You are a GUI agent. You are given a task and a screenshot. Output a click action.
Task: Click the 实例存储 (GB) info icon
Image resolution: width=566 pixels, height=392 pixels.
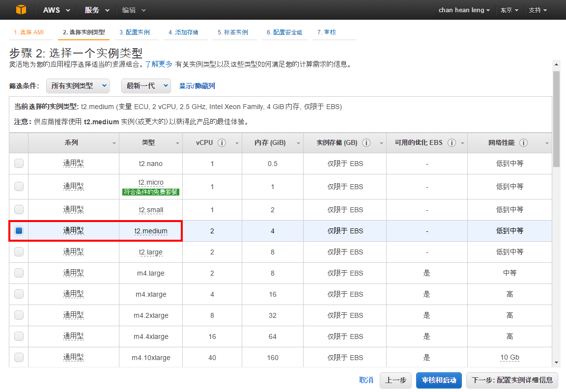click(366, 143)
